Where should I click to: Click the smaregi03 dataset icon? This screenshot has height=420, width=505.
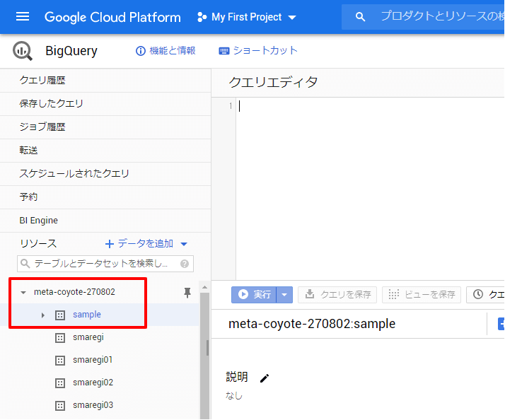(x=60, y=405)
